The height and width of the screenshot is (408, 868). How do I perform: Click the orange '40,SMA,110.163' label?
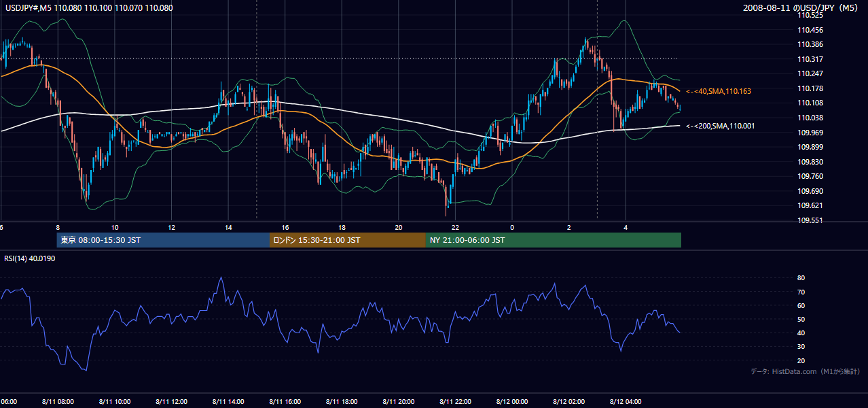(x=719, y=90)
